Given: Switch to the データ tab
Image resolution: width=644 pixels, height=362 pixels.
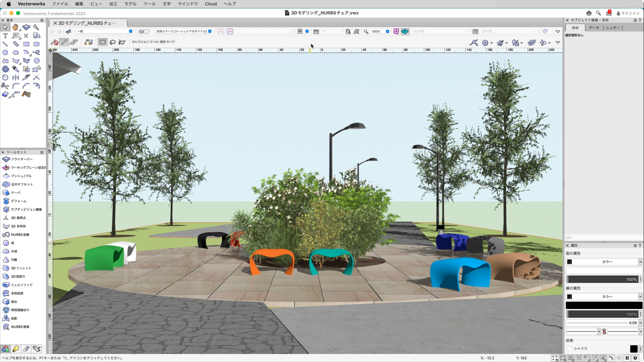Looking at the screenshot, I should [594, 28].
